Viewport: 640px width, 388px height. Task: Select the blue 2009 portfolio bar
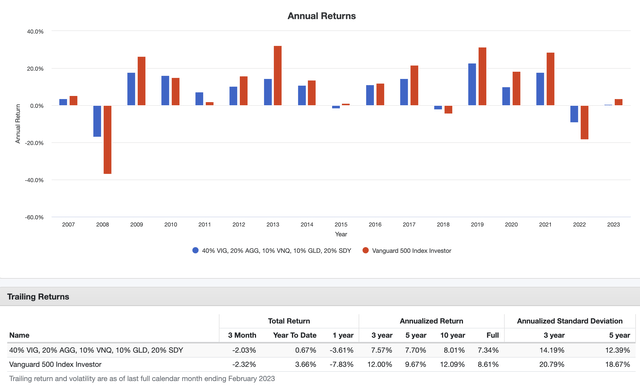[x=131, y=89]
